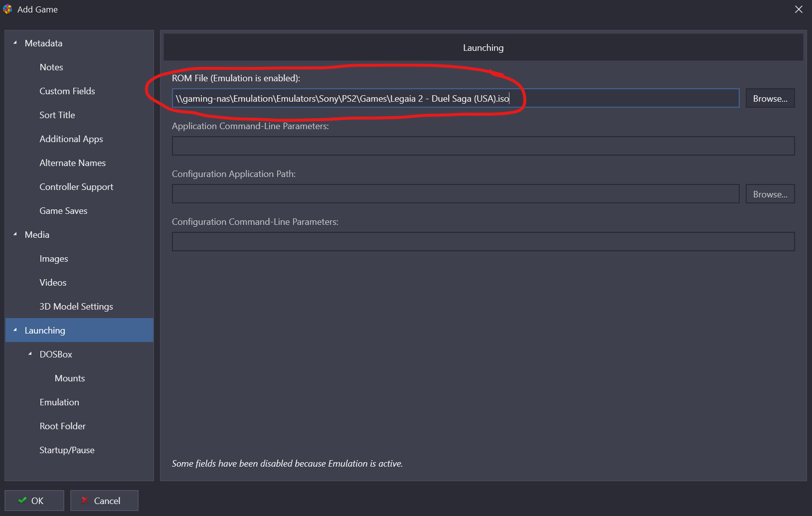Viewport: 812px width, 516px height.
Task: Collapse the Media tree section
Action: (x=15, y=234)
